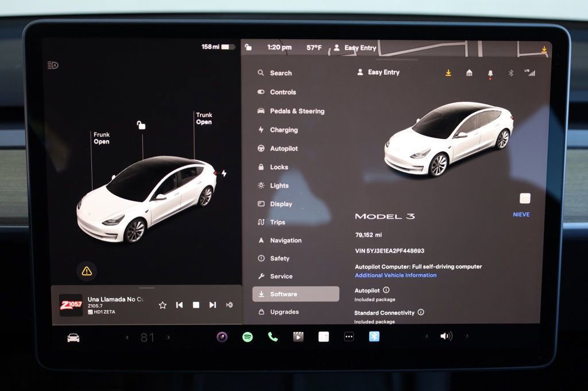
Task: Open the Controls settings
Action: [x=277, y=92]
